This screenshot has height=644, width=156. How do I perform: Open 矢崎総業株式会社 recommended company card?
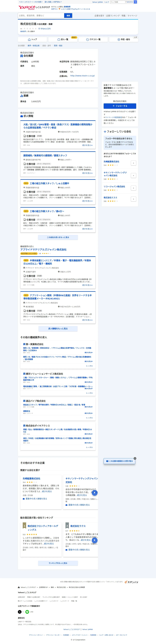tap(31, 478)
